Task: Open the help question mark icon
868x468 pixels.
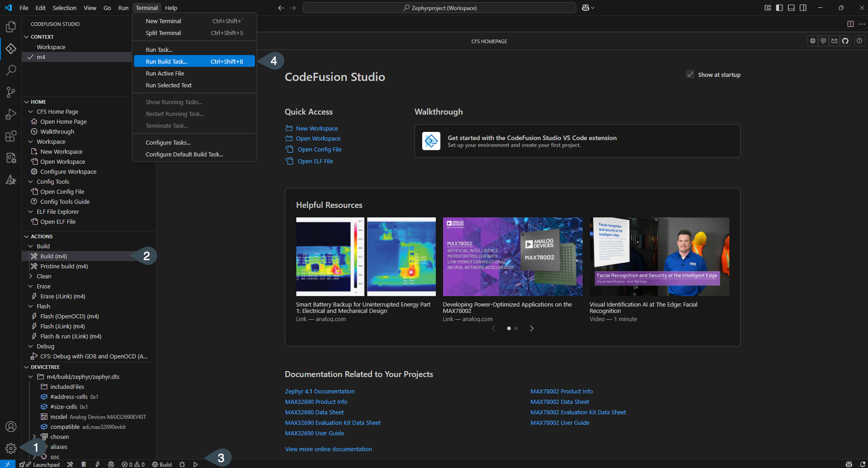Action: (x=859, y=41)
